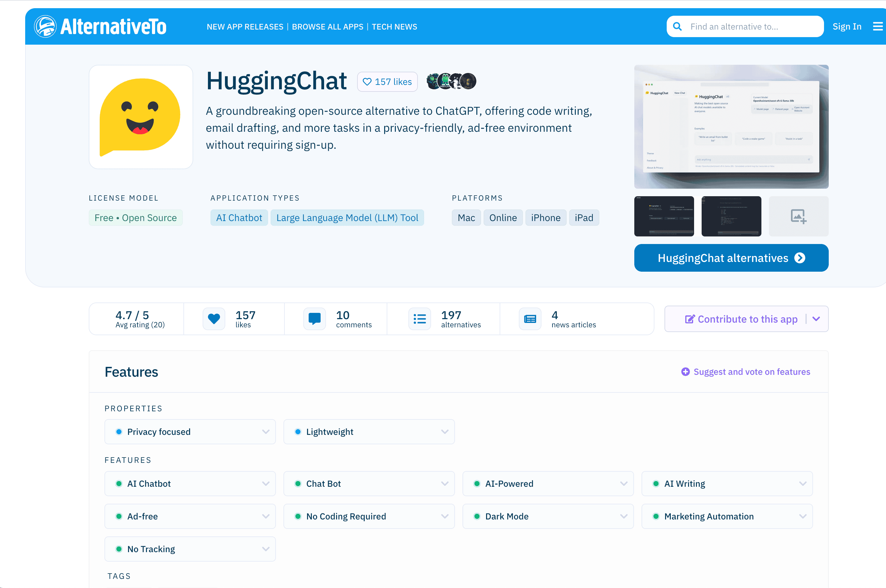Click the add image placeholder icon
The width and height of the screenshot is (886, 588).
click(x=799, y=216)
